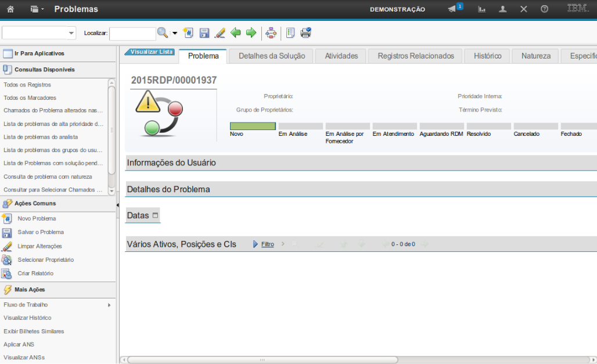Open the reports bar chart icon in header

point(481,9)
